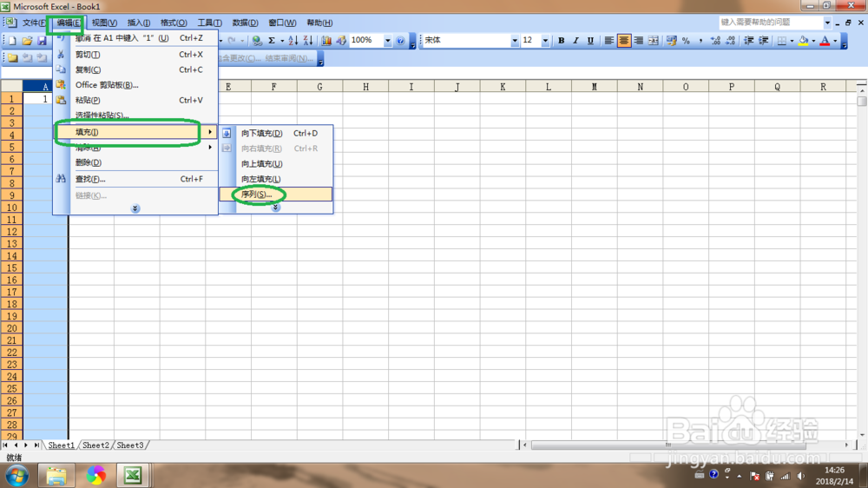Open Excel Help question mark icon

coord(400,41)
